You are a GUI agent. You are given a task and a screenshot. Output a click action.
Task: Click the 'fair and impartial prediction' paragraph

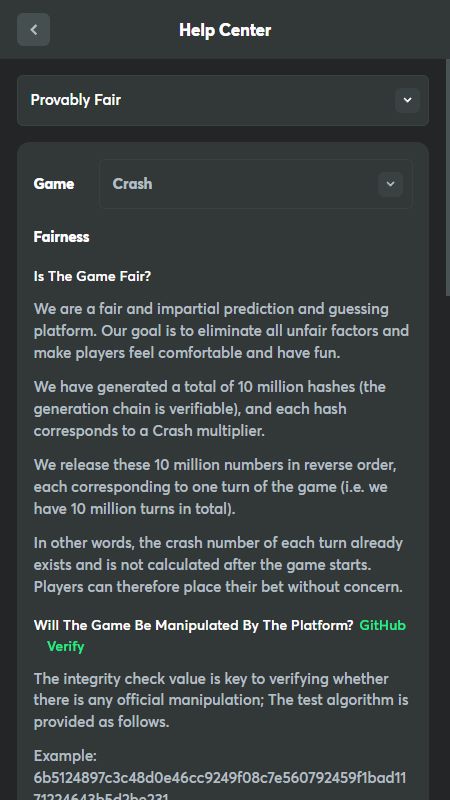221,331
